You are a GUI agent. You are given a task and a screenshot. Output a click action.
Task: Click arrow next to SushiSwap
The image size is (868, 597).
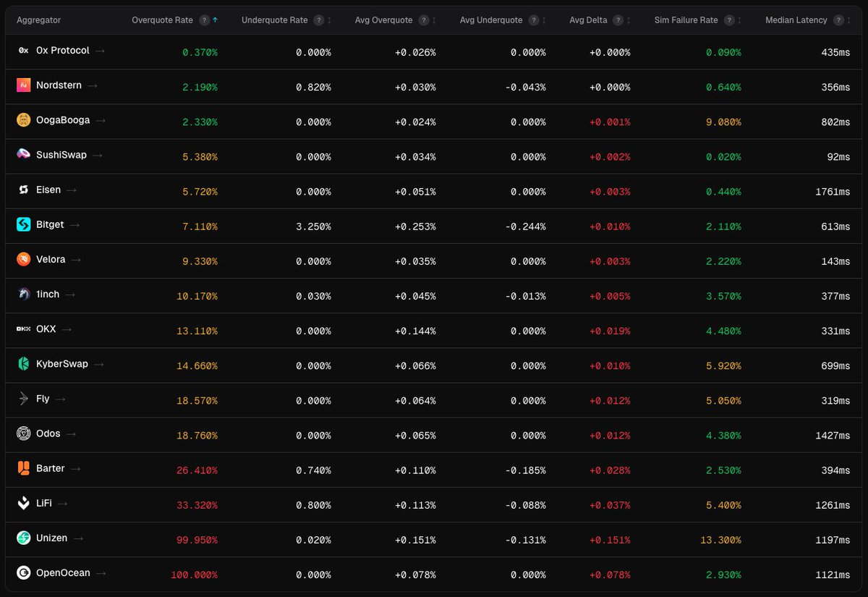(98, 155)
